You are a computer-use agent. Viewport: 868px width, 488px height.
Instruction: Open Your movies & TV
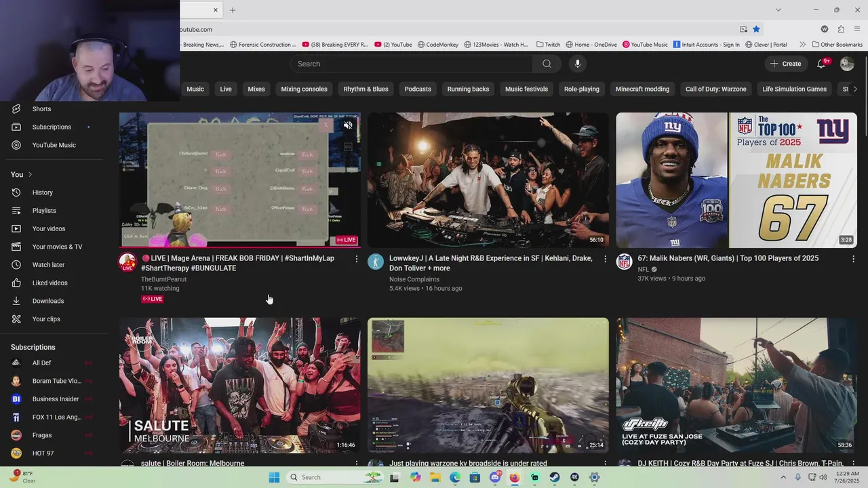[57, 247]
